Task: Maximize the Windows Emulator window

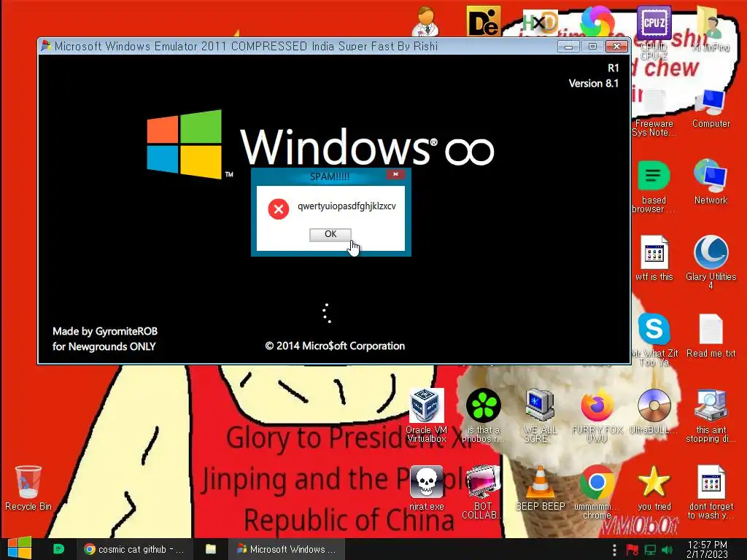Action: click(592, 47)
